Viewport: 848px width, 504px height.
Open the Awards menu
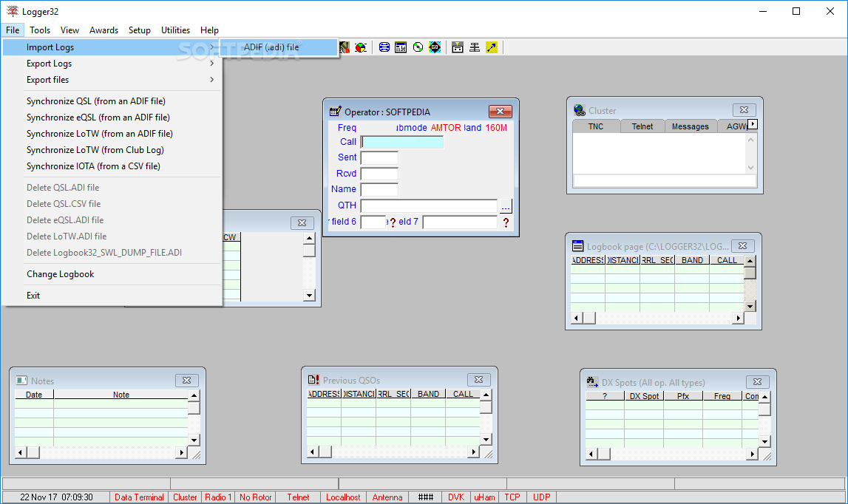pyautogui.click(x=104, y=30)
